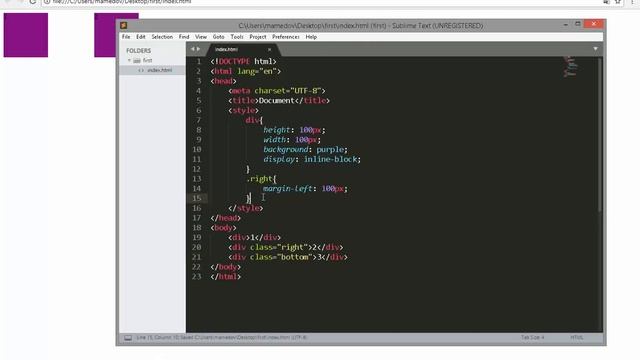
Task: Open the Goto menu
Action: [218, 37]
